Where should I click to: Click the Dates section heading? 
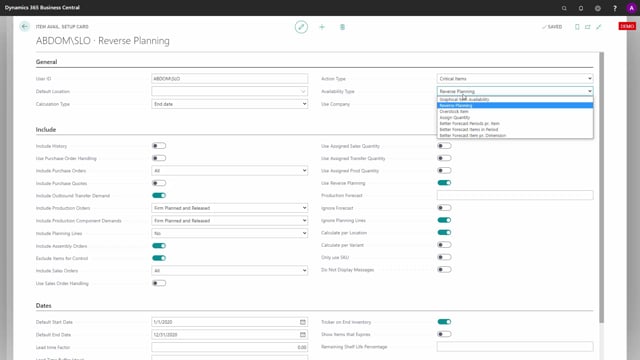pos(44,306)
